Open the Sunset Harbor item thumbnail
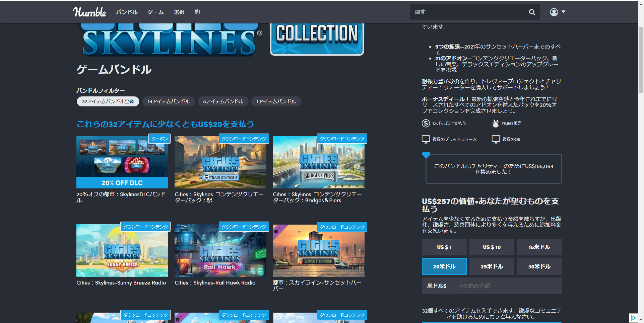Viewport: 644px width, 323px height. click(318, 251)
